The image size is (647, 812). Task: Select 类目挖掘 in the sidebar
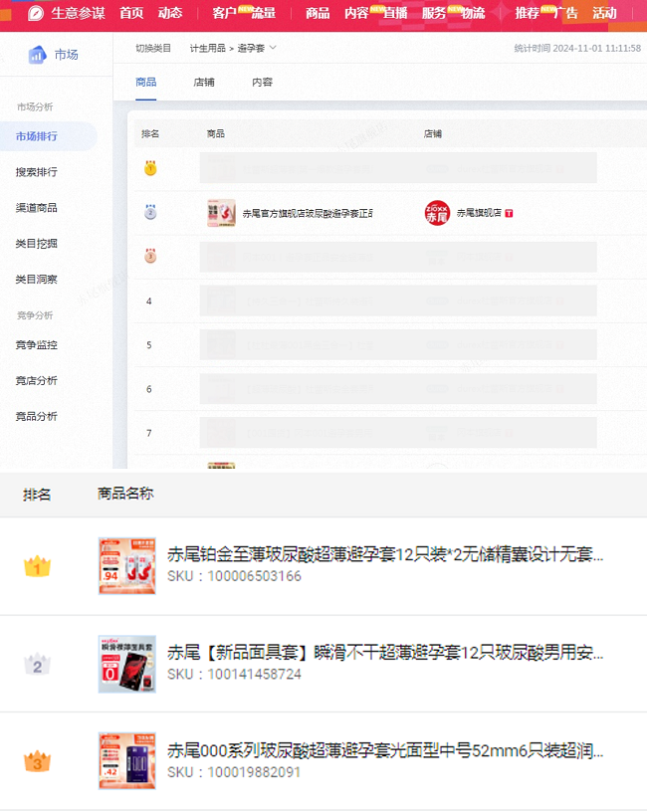(x=36, y=244)
